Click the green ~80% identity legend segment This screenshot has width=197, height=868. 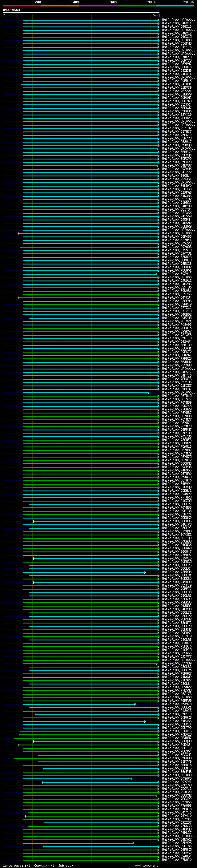click(x=137, y=6)
